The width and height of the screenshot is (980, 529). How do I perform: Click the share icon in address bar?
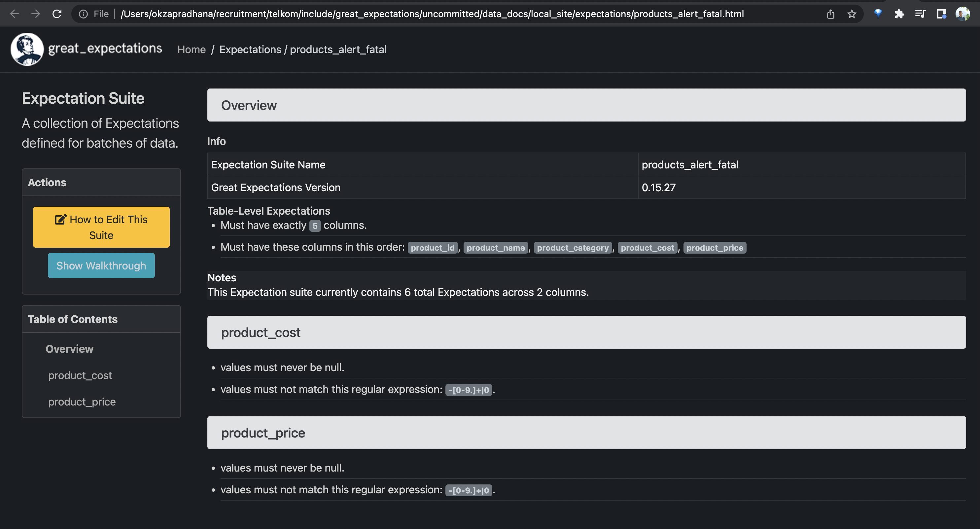(830, 14)
